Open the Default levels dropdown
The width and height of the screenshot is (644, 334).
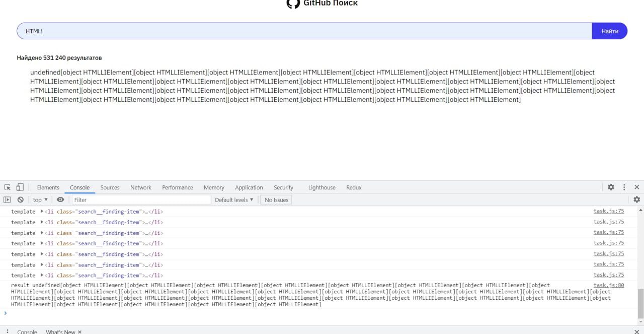(x=234, y=200)
